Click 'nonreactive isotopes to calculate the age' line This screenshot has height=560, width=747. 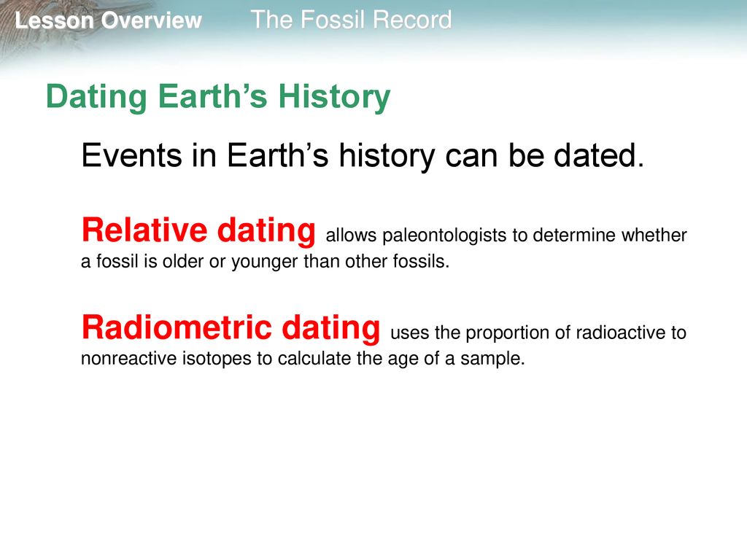[x=303, y=359]
